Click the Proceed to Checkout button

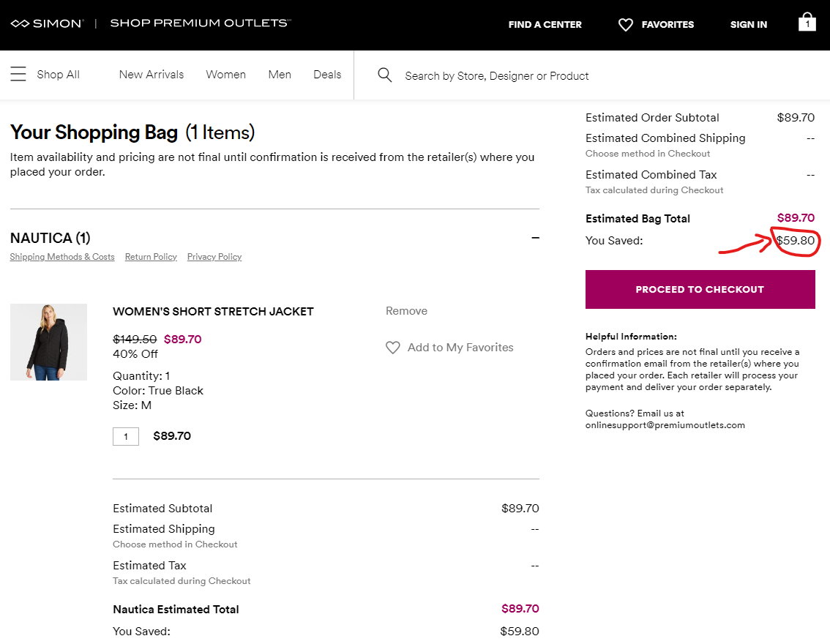[700, 289]
